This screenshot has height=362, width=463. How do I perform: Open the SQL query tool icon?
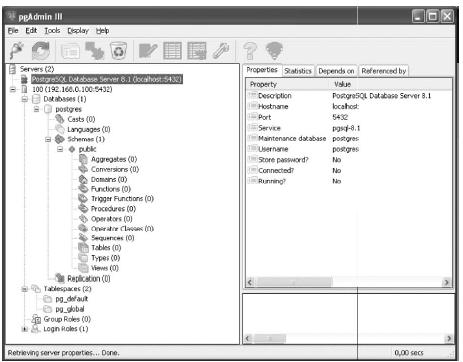(x=148, y=51)
